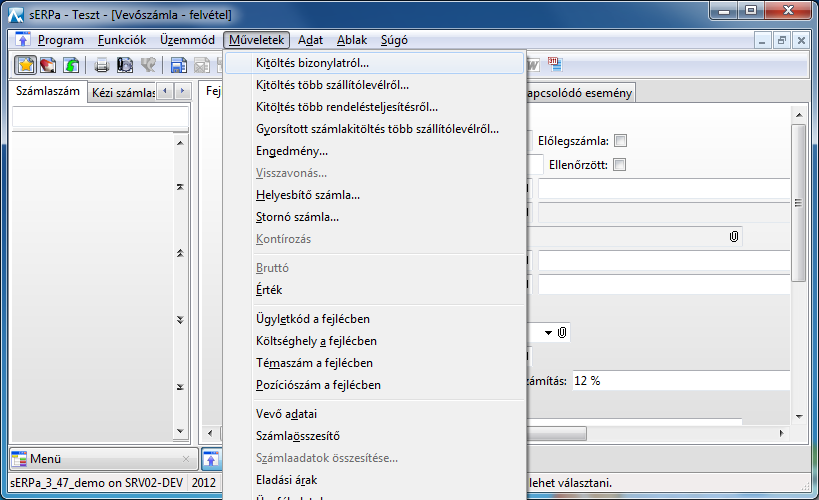The width and height of the screenshot is (819, 500).
Task: Open Vevő adatai menu item
Action: 375,414
